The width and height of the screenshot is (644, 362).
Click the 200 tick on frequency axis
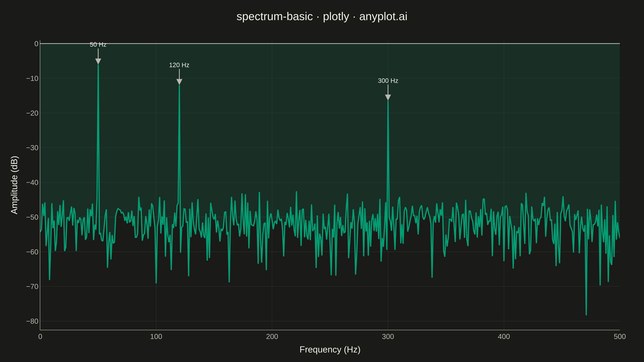click(272, 337)
